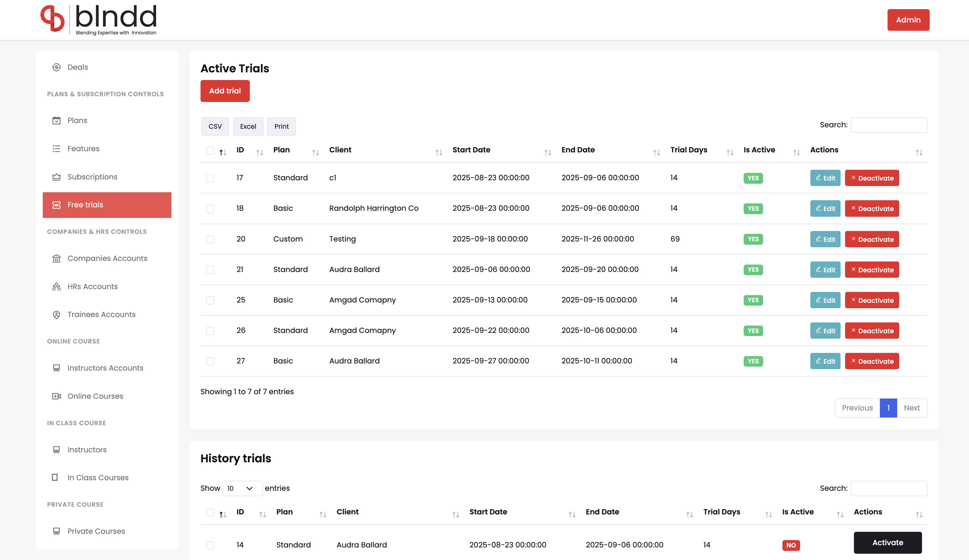Click the Subscriptions crown icon

click(x=56, y=177)
